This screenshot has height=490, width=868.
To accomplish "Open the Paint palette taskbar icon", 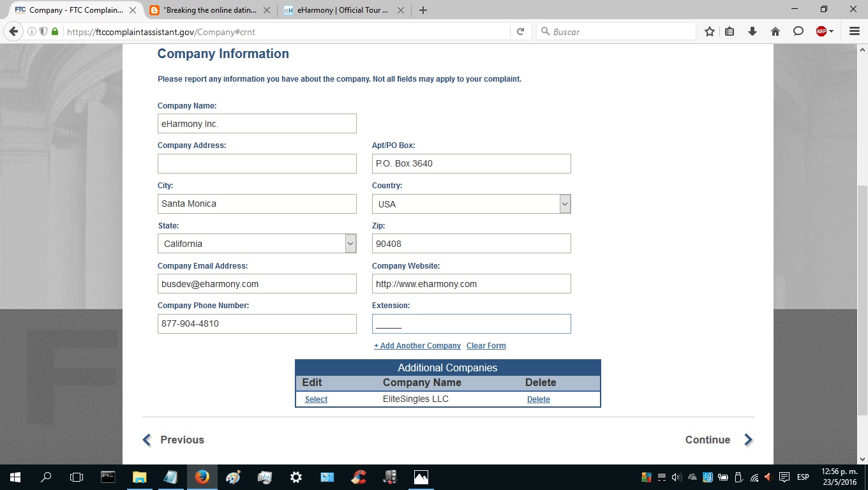I will tap(233, 477).
